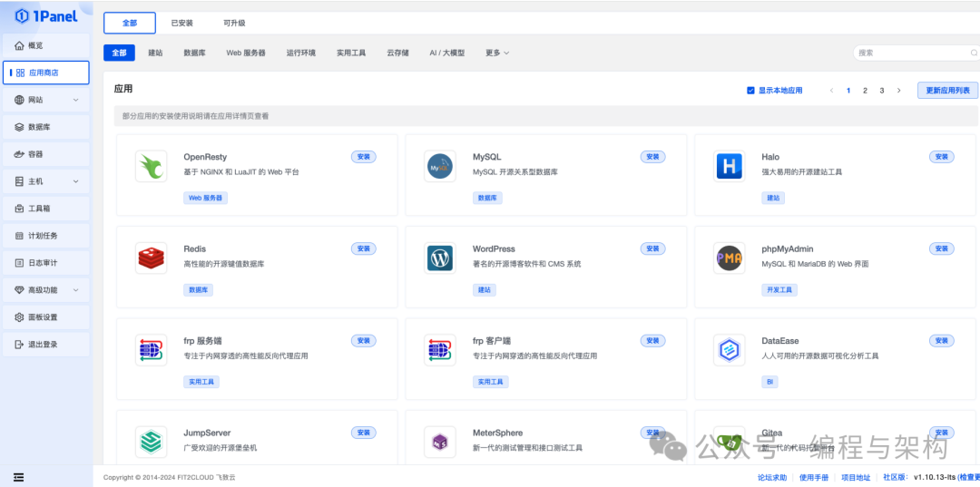Click the 开发工具 tag on phpMyAdmin

779,289
